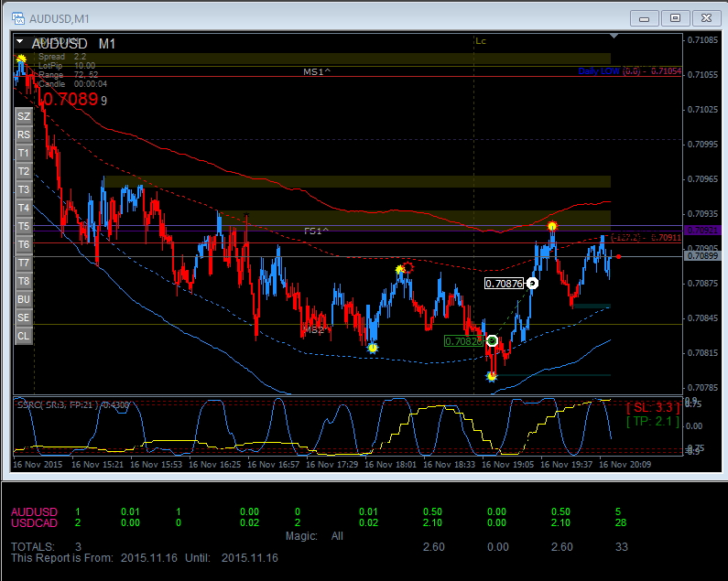Click the Lc vertical line label
The image size is (728, 581).
pos(481,41)
